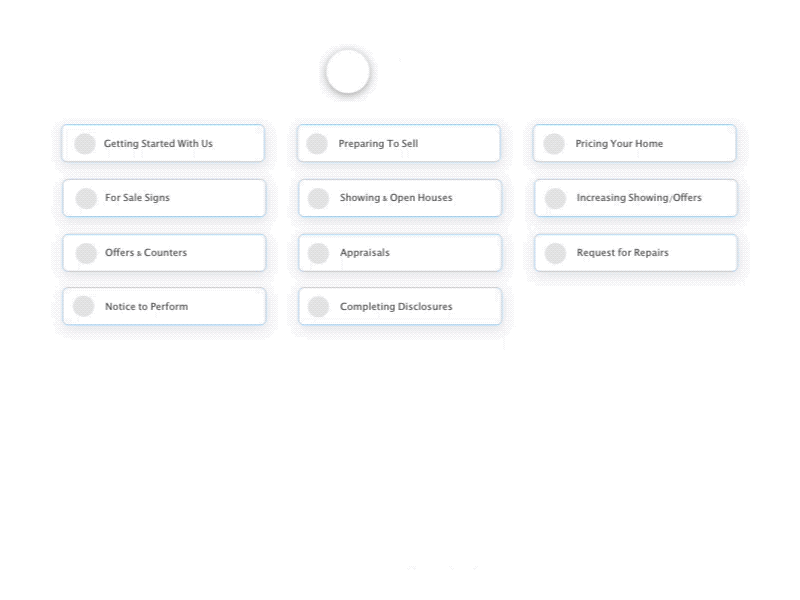Image resolution: width=800 pixels, height=600 pixels.
Task: Select For Sale Signs
Action: pyautogui.click(x=162, y=198)
